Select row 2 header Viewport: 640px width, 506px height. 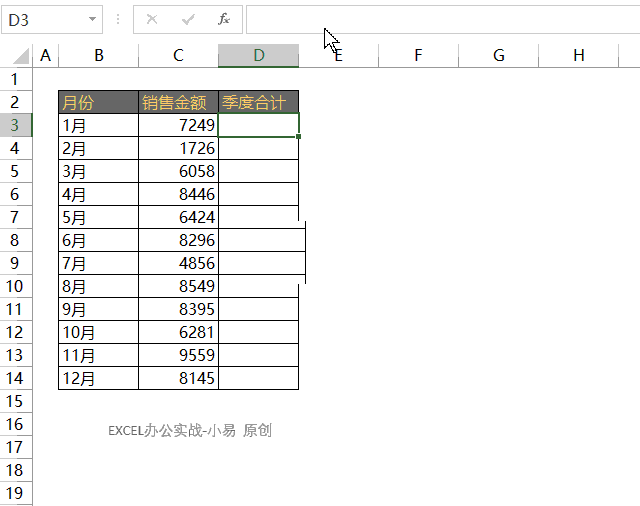[16, 102]
